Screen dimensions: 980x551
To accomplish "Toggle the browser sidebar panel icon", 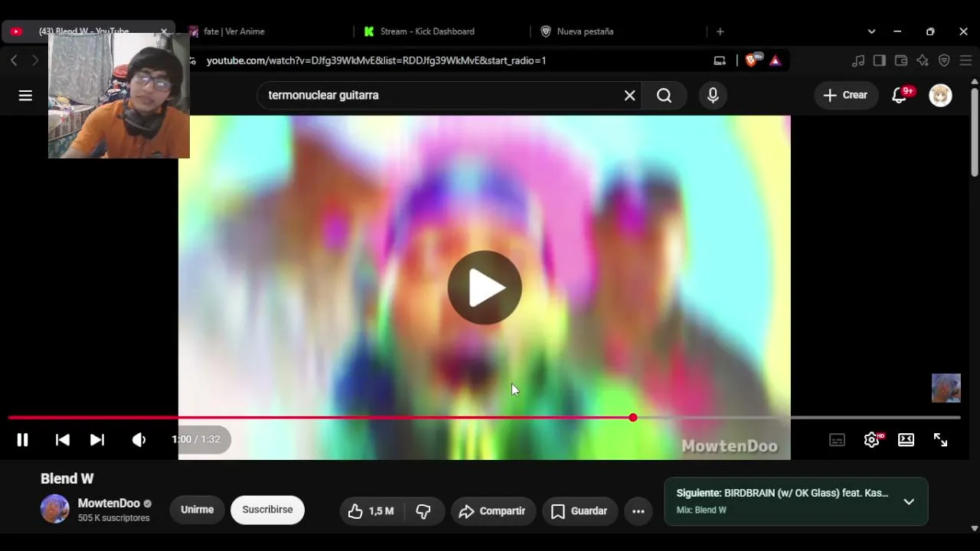I will click(x=880, y=60).
